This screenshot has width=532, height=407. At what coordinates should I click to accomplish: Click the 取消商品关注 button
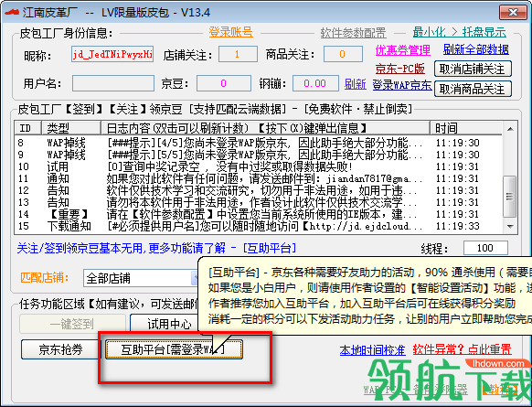[x=473, y=89]
